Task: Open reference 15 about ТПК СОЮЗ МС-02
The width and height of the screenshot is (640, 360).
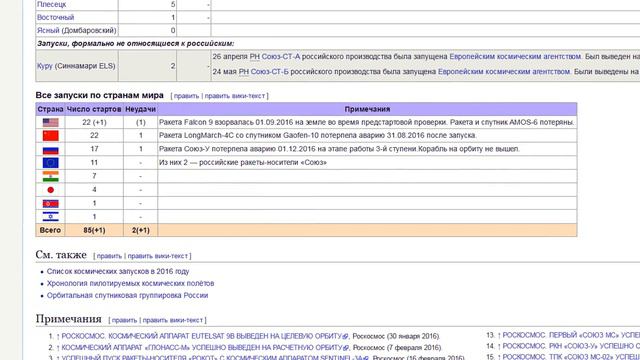Action: [x=571, y=357]
